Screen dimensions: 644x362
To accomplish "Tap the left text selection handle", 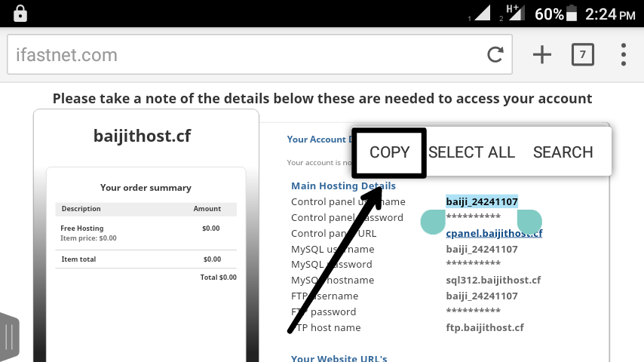I will coord(433,221).
